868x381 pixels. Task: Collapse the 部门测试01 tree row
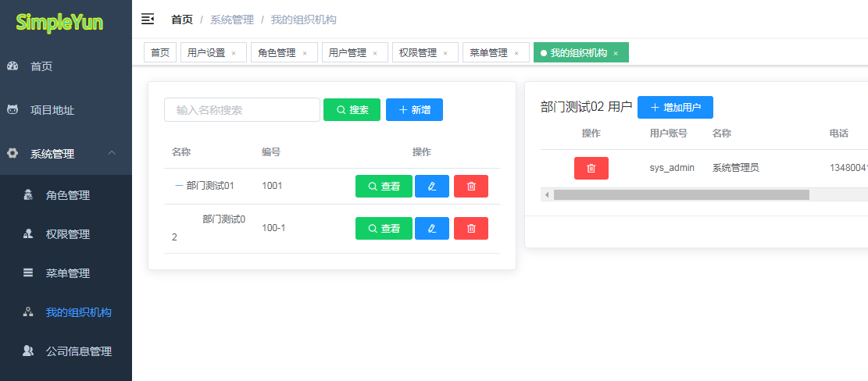tap(179, 186)
